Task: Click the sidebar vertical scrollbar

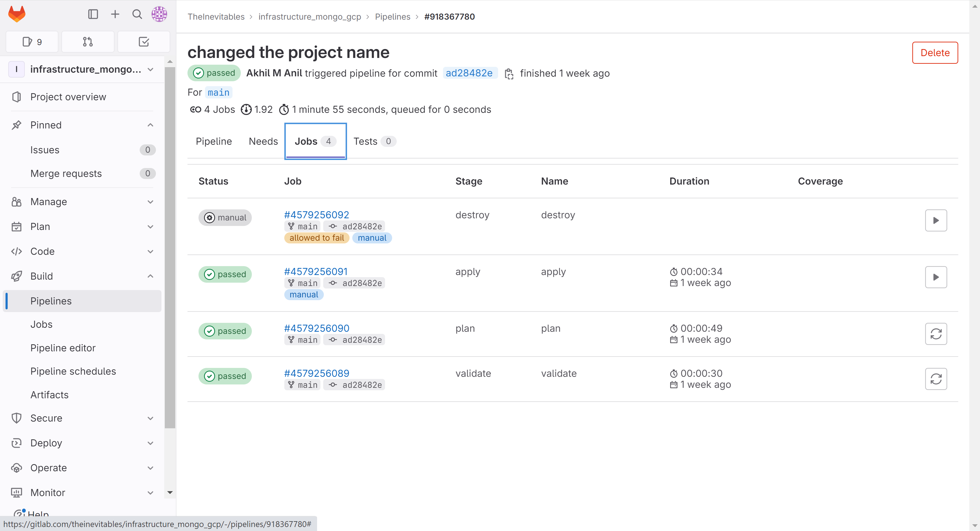Action: coord(170,247)
